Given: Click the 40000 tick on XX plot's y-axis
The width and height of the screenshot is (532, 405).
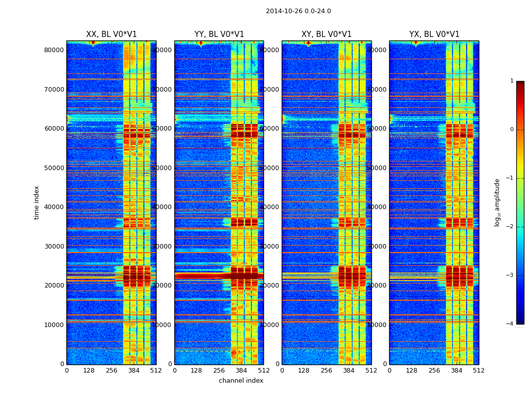Looking at the screenshot, I should pyautogui.click(x=54, y=207).
